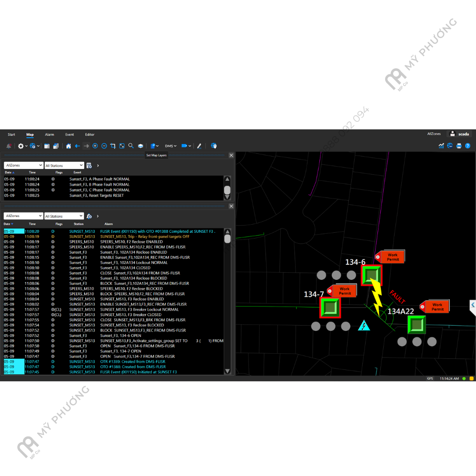The width and height of the screenshot is (476, 476).
Task: Expand the settings gear dropdown
Action: pos(22,146)
